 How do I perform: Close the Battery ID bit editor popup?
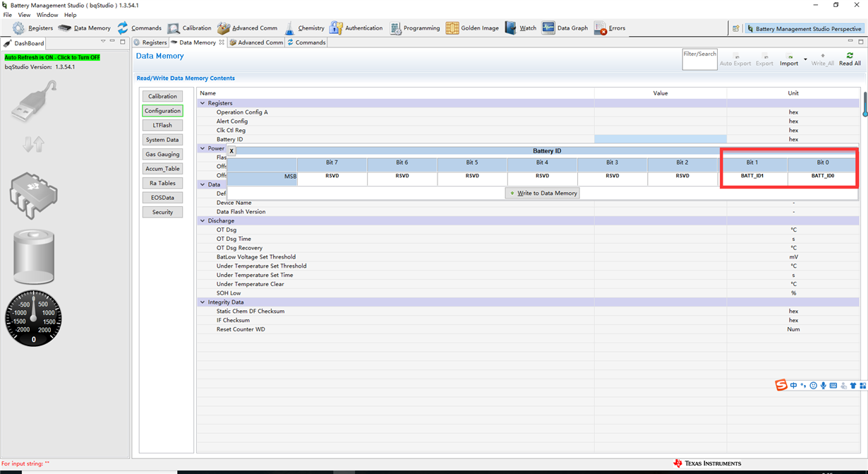231,151
